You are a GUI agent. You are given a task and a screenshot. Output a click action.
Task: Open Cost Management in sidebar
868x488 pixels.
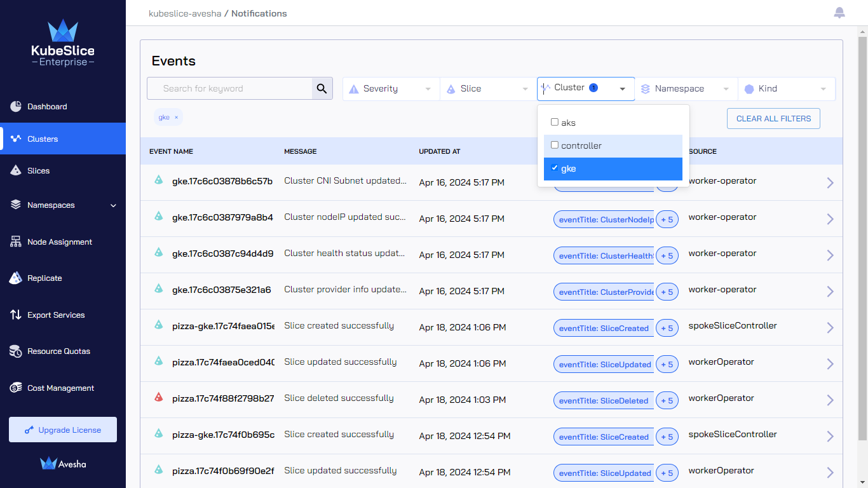tap(60, 388)
